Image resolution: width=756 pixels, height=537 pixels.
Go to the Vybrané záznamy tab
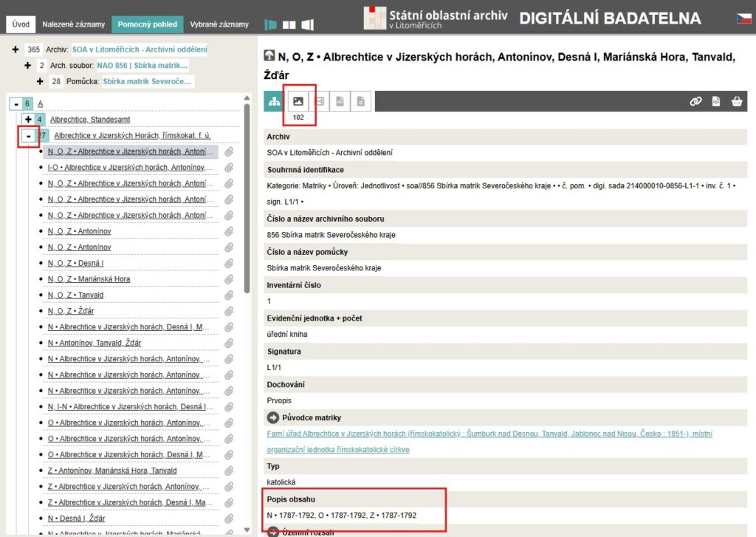pos(218,24)
